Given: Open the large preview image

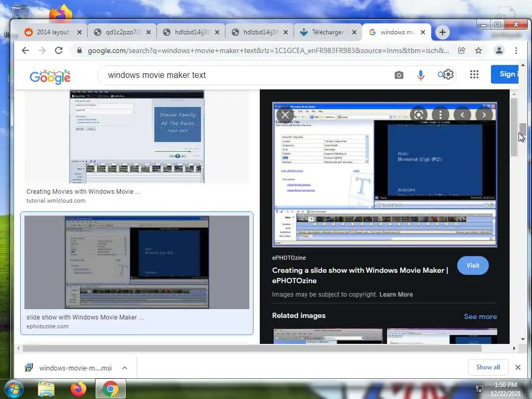Looking at the screenshot, I should point(384,175).
